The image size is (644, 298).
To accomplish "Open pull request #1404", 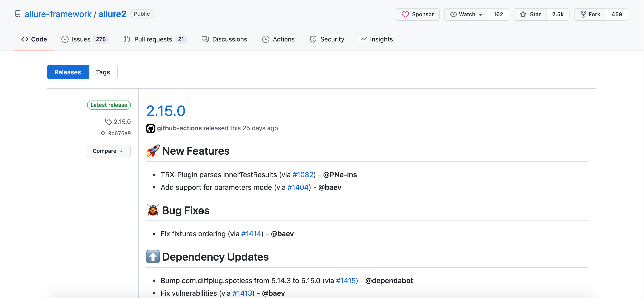I will coord(298,187).
